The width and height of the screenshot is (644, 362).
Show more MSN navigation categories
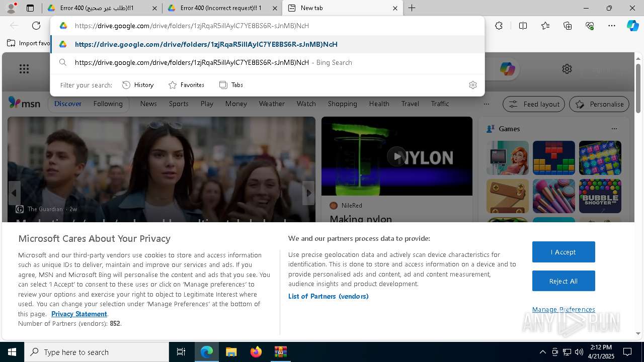[486, 104]
